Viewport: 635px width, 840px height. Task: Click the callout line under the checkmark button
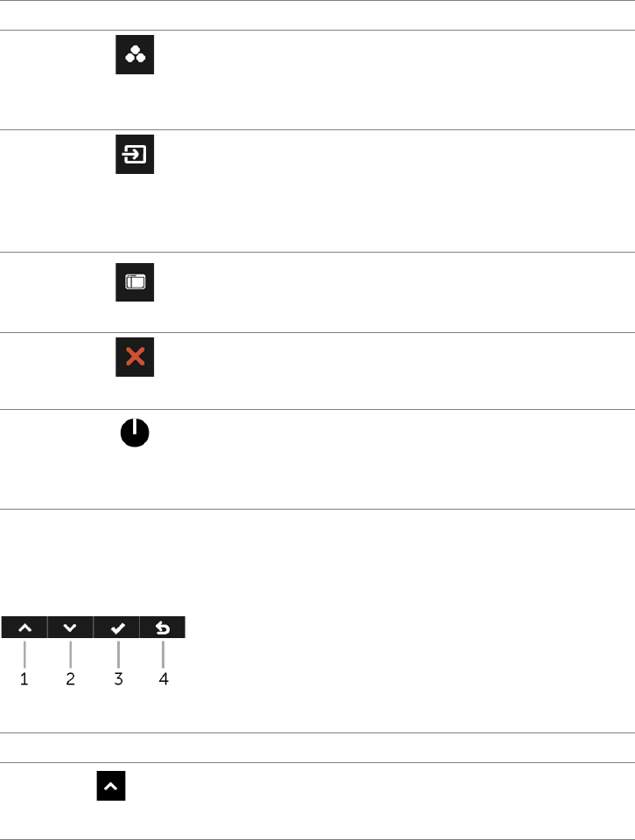pos(117,654)
